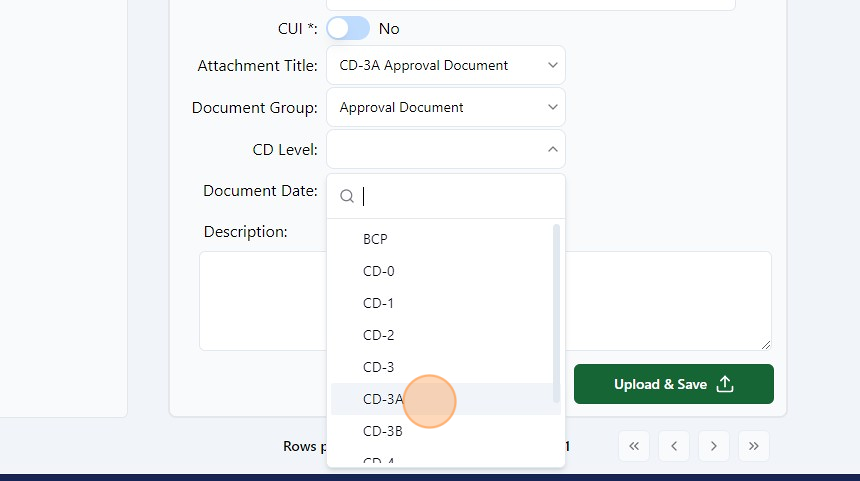
Task: Click the search magnifier icon
Action: click(x=347, y=196)
